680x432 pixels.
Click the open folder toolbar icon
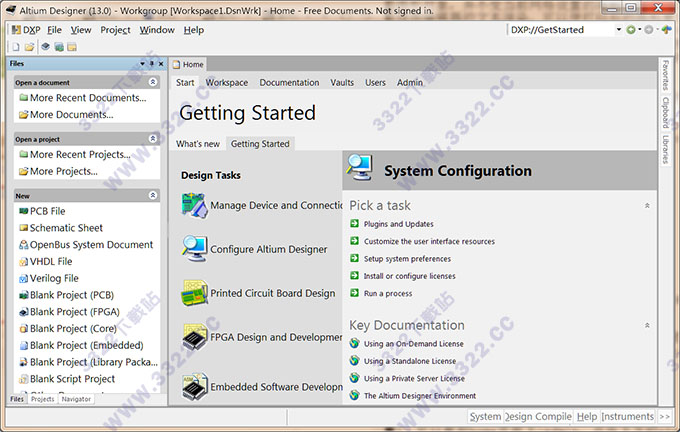30,47
